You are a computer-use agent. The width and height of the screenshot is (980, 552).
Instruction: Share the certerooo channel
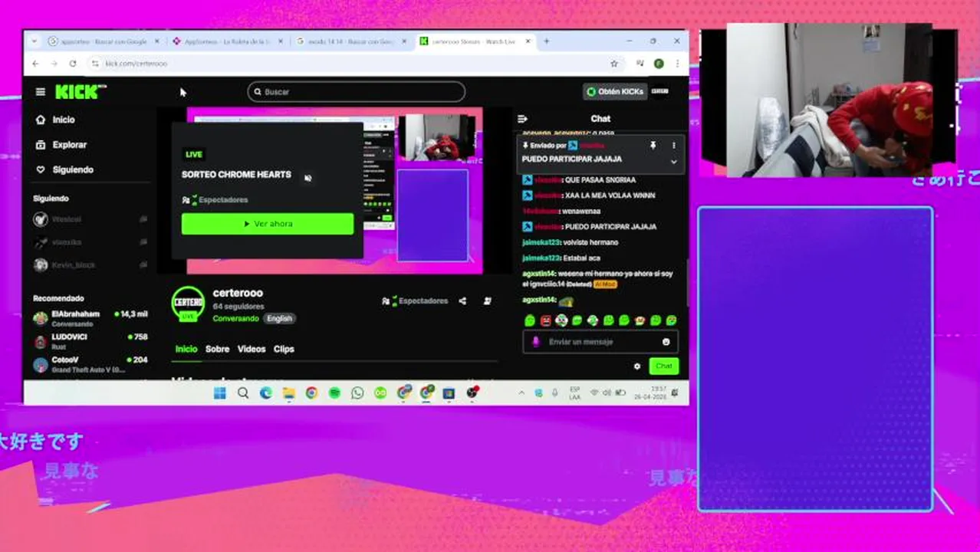click(462, 301)
